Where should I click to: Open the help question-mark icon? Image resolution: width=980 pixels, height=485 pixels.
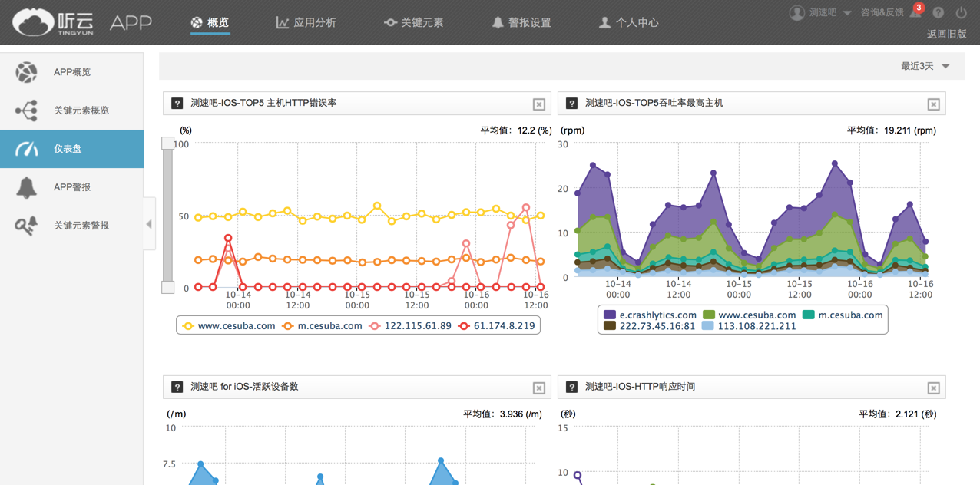pos(939,13)
